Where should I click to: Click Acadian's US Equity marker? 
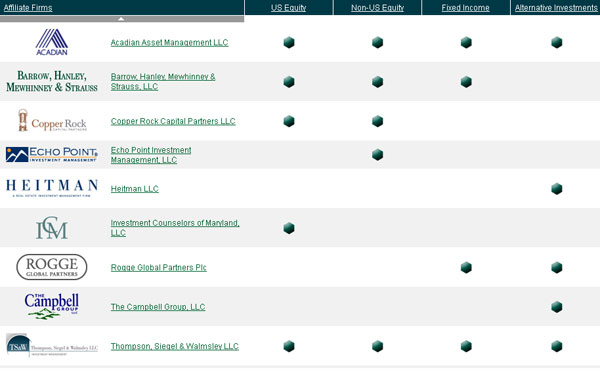[289, 42]
